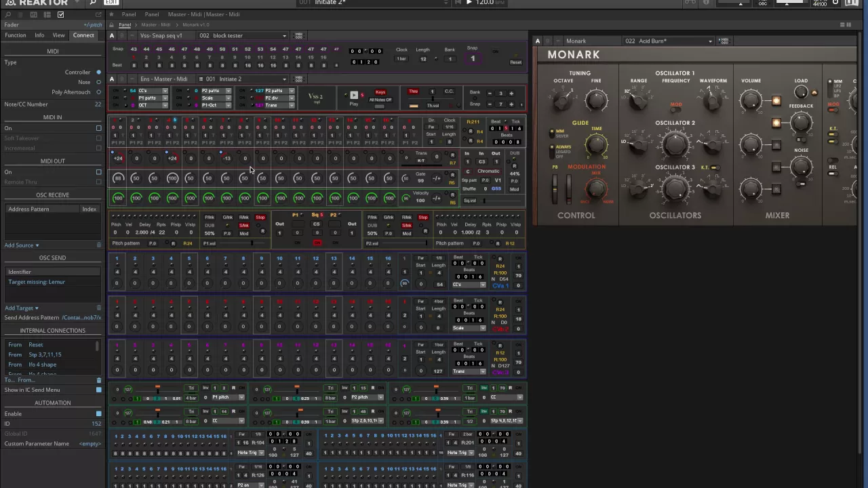The height and width of the screenshot is (488, 868).
Task: Click the All Notes Off button
Action: coord(380,100)
